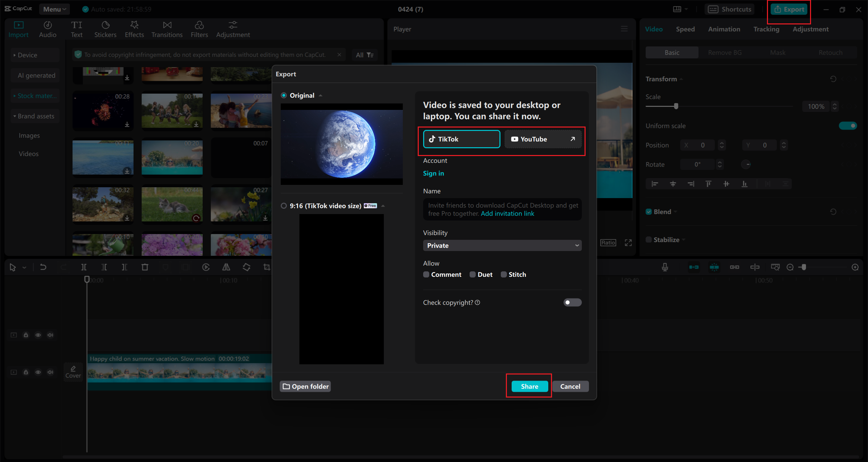
Task: Select the Text tool in the top toolbar
Action: click(77, 29)
